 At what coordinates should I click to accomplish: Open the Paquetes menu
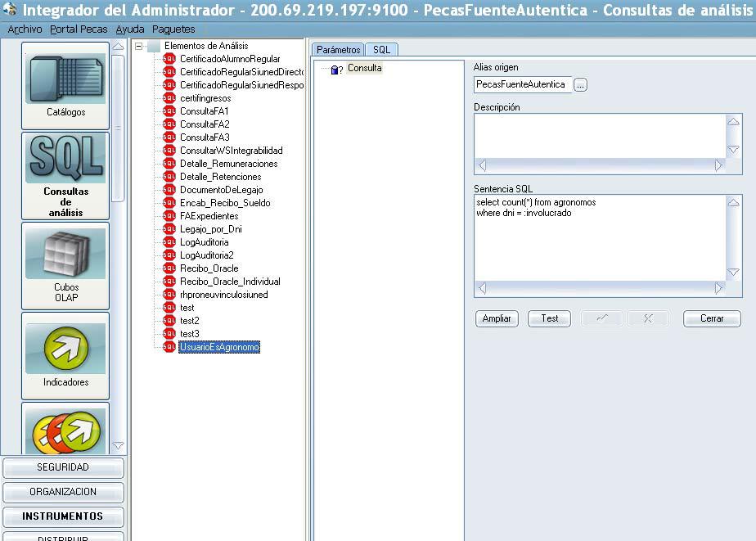click(173, 29)
